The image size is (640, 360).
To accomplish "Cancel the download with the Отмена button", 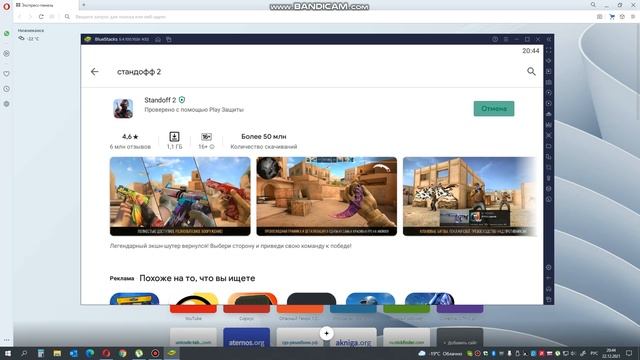I will pos(494,109).
